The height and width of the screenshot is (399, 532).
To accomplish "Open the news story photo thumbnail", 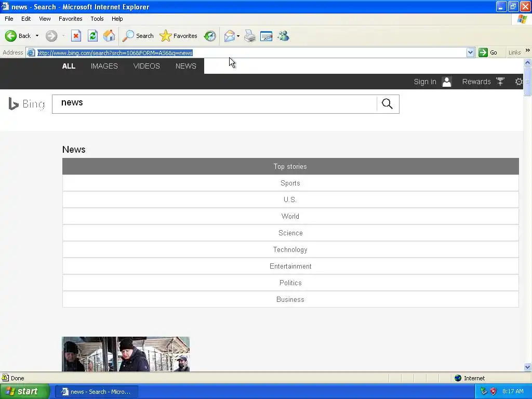I will click(x=126, y=354).
